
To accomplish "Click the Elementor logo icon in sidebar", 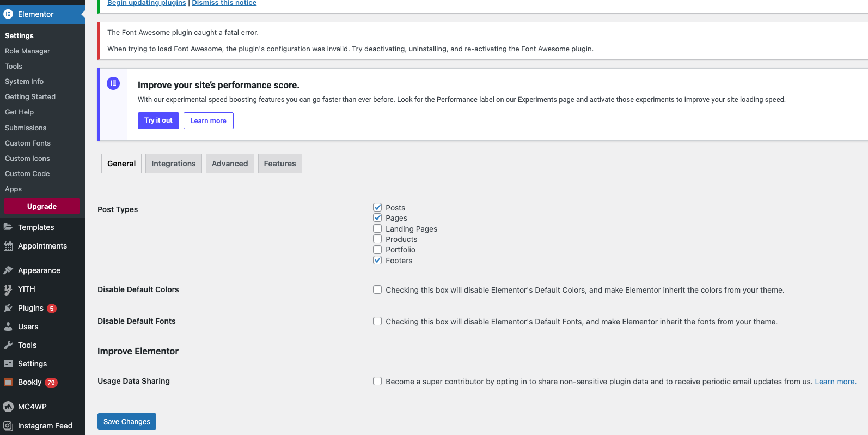I will [x=8, y=14].
